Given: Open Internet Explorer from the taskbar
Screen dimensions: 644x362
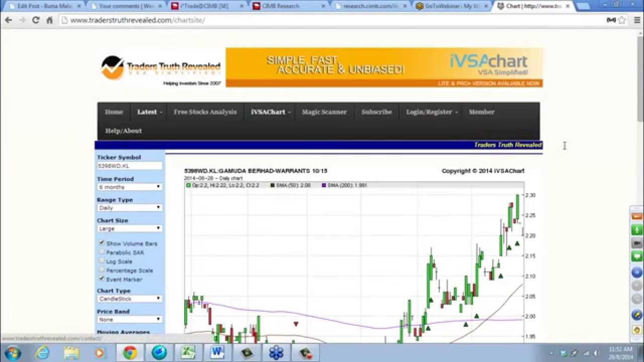Looking at the screenshot, I should point(43,353).
